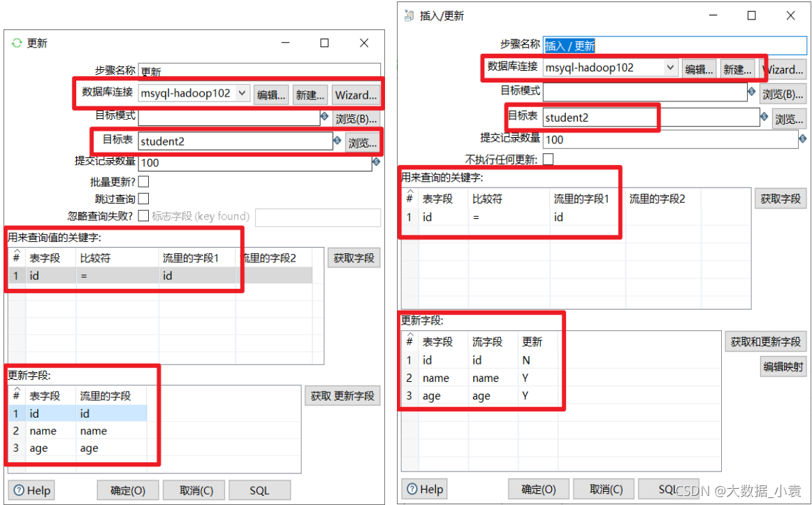Click 获取字段 button in 插入/更新 window
Screen dimensions: 812x505
781,199
